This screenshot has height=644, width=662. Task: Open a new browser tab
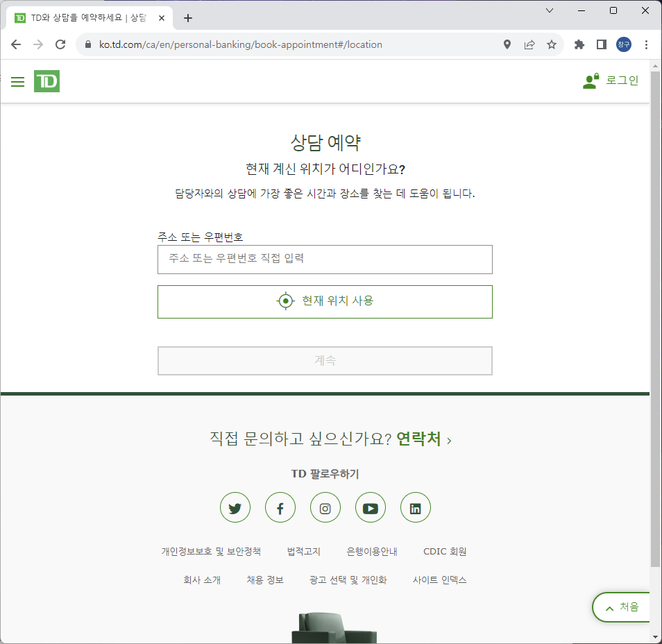click(x=188, y=18)
